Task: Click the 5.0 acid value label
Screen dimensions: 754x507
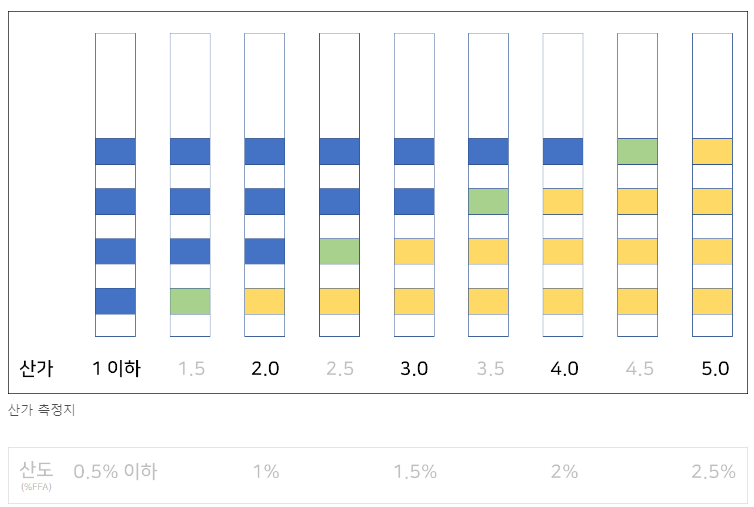Action: pos(715,369)
